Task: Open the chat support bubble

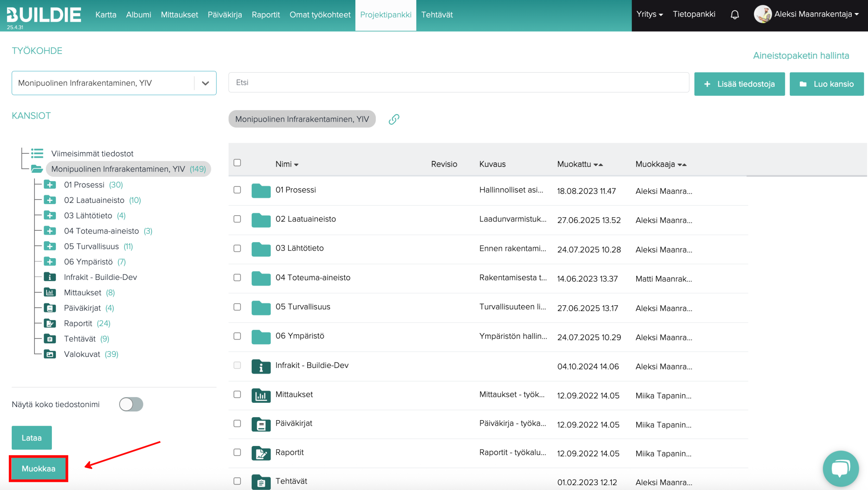Action: tap(840, 468)
